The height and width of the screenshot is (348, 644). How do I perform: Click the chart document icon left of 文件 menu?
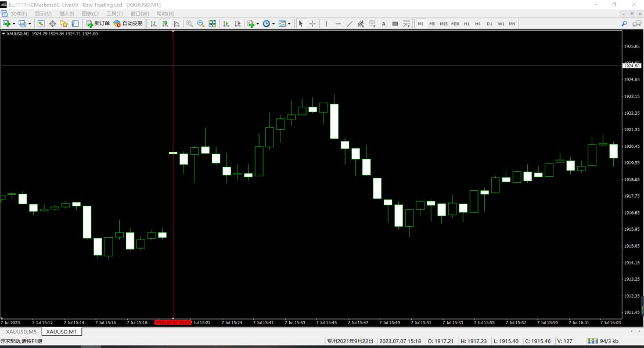tap(4, 13)
